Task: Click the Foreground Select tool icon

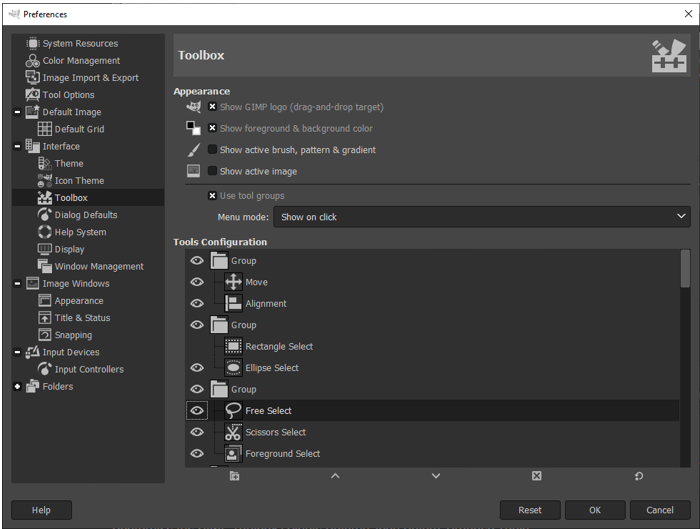Action: click(x=233, y=454)
